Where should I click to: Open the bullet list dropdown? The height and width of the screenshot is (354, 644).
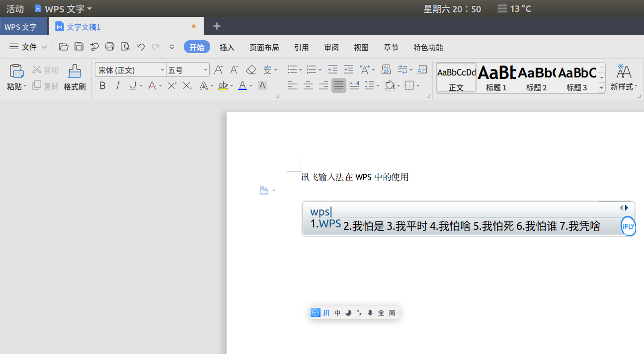300,70
